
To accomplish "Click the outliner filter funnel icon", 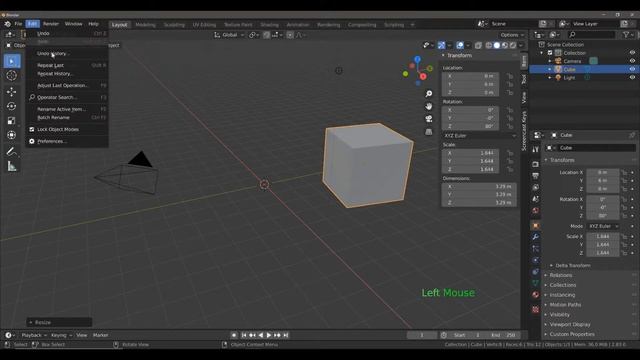I will (627, 35).
